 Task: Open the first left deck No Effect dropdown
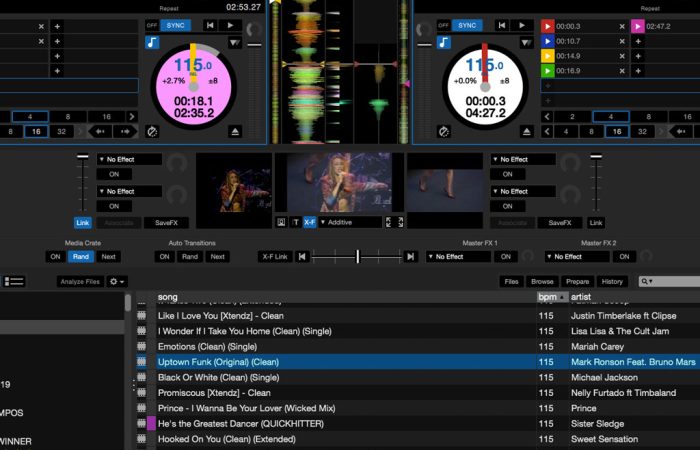pyautogui.click(x=129, y=159)
